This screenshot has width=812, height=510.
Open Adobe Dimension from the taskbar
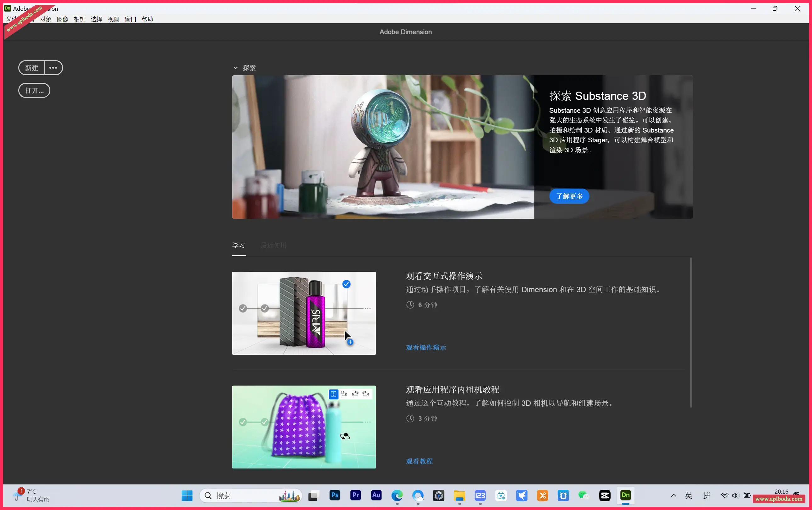click(x=626, y=496)
